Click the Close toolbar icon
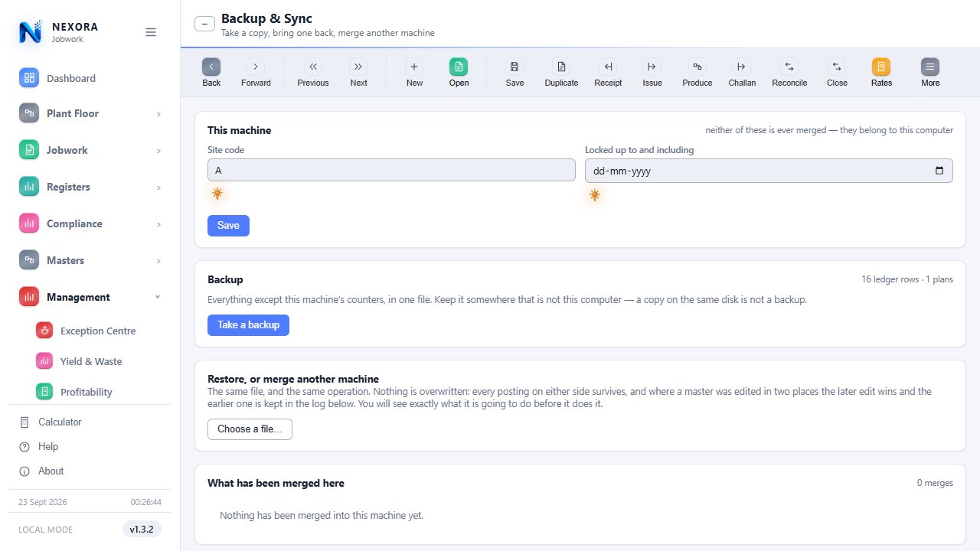 [837, 67]
